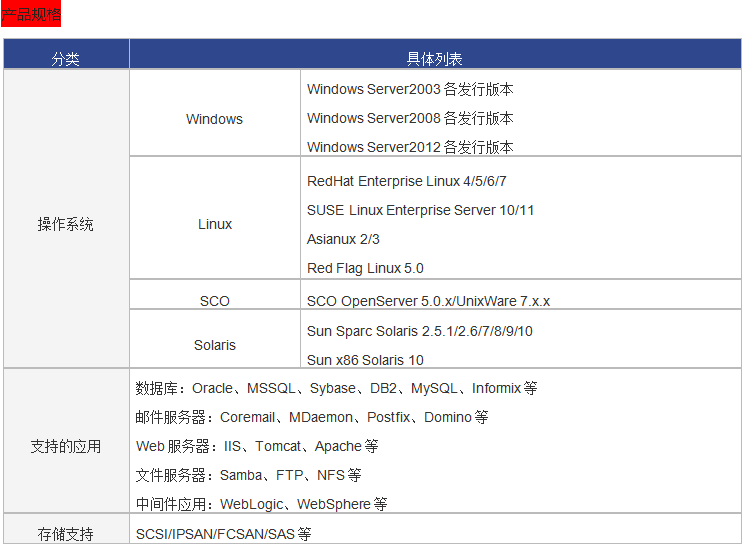750x547 pixels.
Task: Select the 操作系统 category cell
Action: pyautogui.click(x=66, y=219)
